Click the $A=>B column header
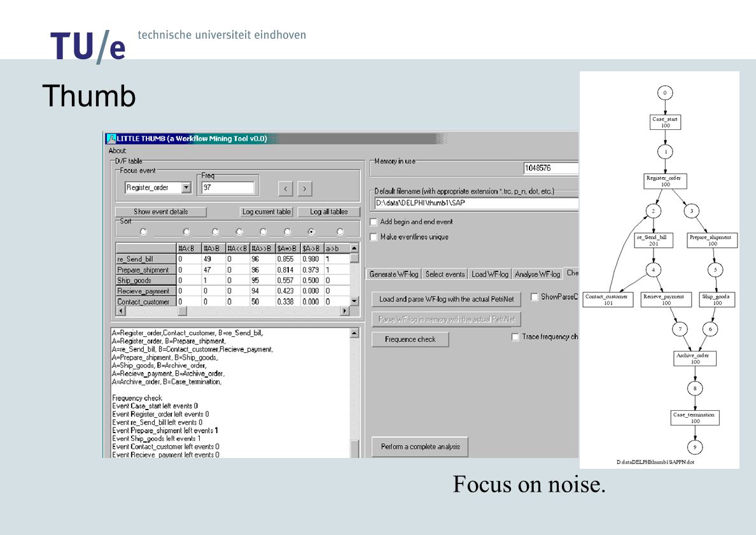This screenshot has width=756, height=535. (x=288, y=248)
